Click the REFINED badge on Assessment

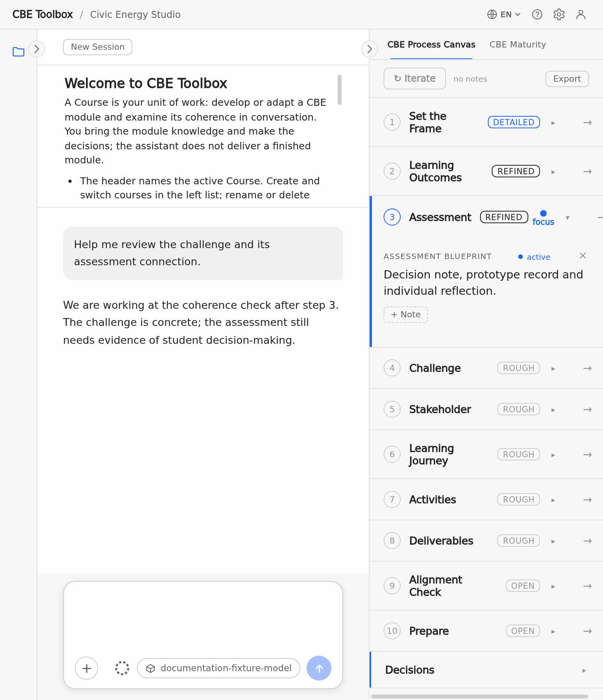pyautogui.click(x=504, y=217)
